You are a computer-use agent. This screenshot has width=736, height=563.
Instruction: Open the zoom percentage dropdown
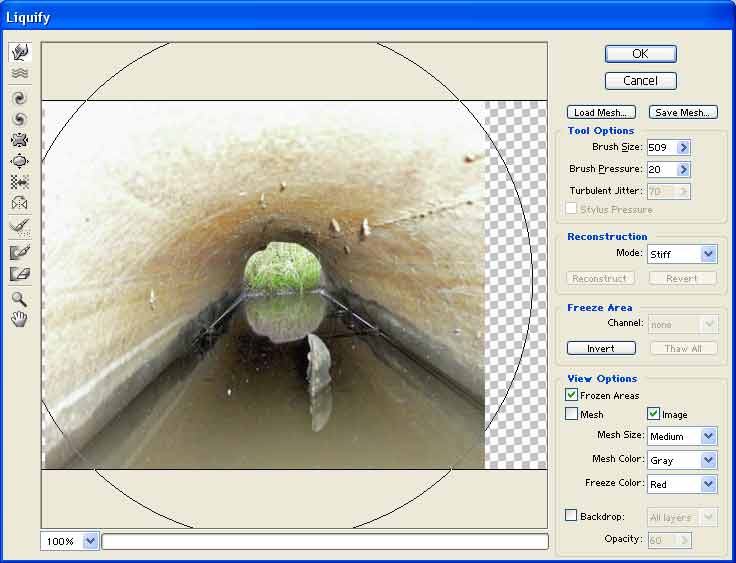click(x=91, y=541)
